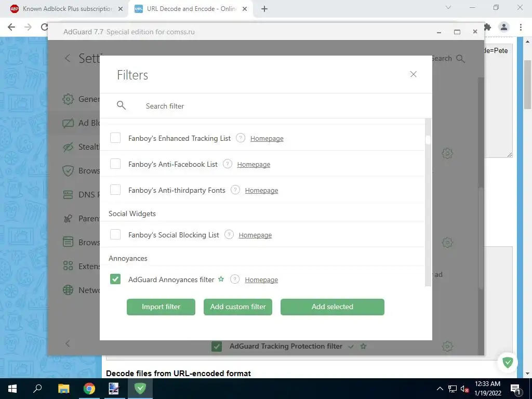
Task: Switch to Known Adblock Plus subscriptions tab
Action: (67, 9)
